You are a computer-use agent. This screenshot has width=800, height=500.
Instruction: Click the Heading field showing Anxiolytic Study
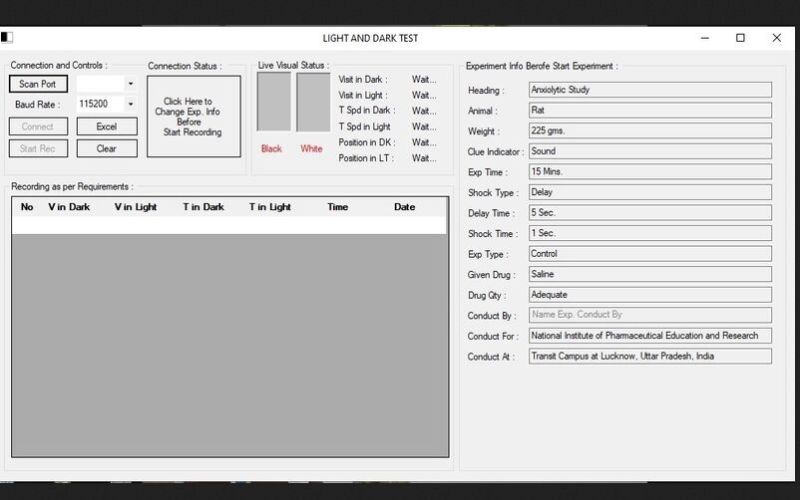pos(649,90)
